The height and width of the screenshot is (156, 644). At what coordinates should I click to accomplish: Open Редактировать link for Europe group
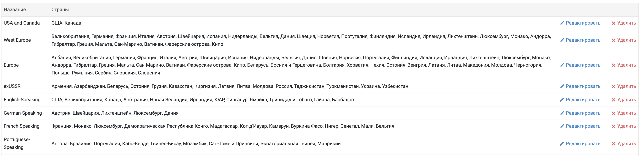pos(583,65)
